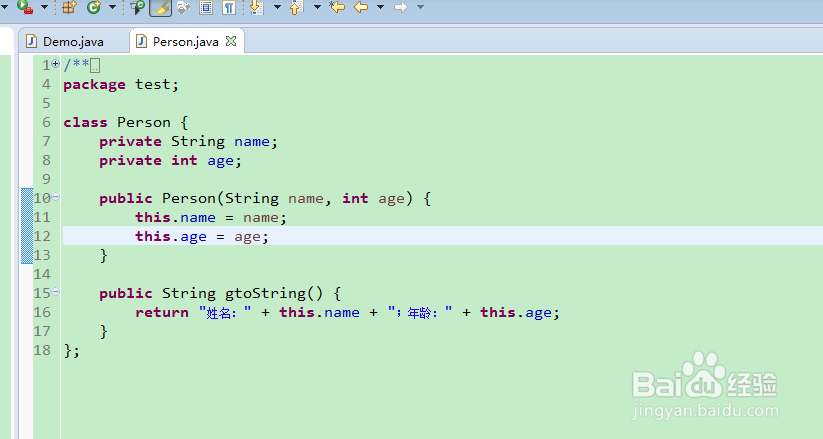Open the Forward history dropdown arrow
Image resolution: width=823 pixels, height=439 pixels.
(420, 7)
